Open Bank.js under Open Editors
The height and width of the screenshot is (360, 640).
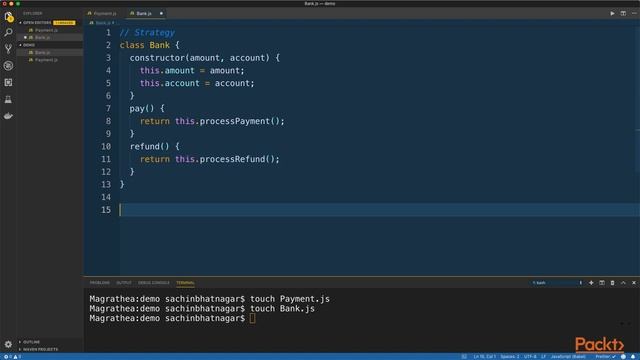(x=42, y=38)
